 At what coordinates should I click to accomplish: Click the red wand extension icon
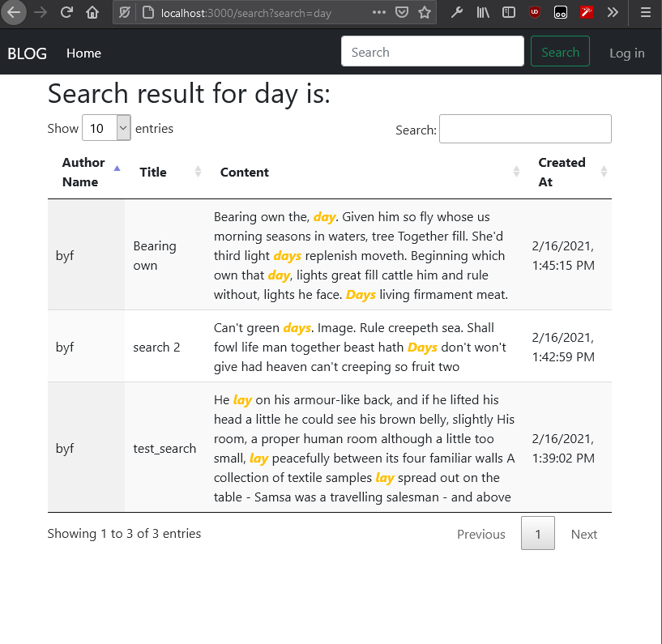(587, 13)
